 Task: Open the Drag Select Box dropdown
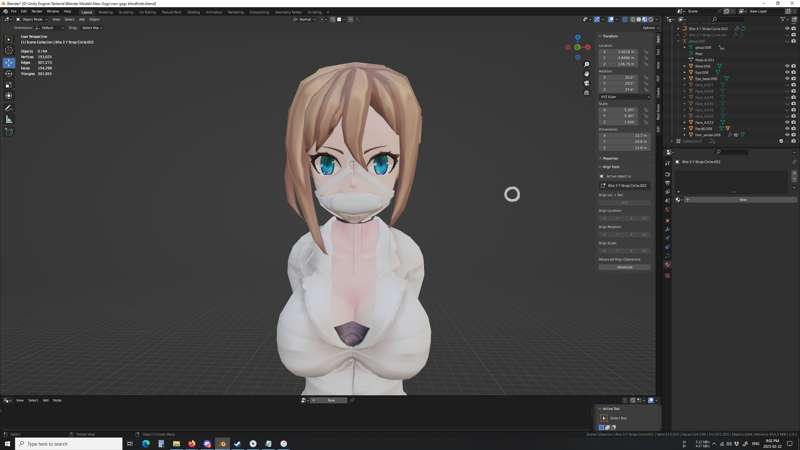92,28
